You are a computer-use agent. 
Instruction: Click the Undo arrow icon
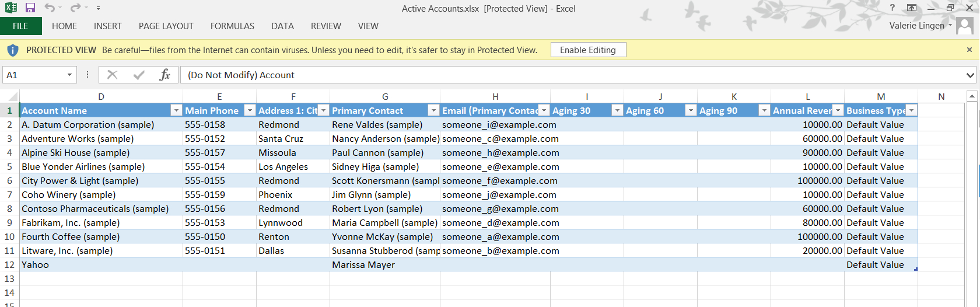pyautogui.click(x=50, y=8)
